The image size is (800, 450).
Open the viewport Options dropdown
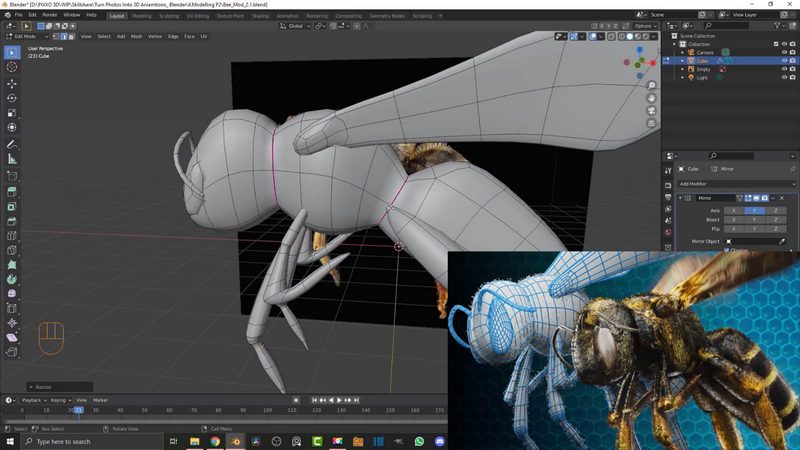coord(645,26)
